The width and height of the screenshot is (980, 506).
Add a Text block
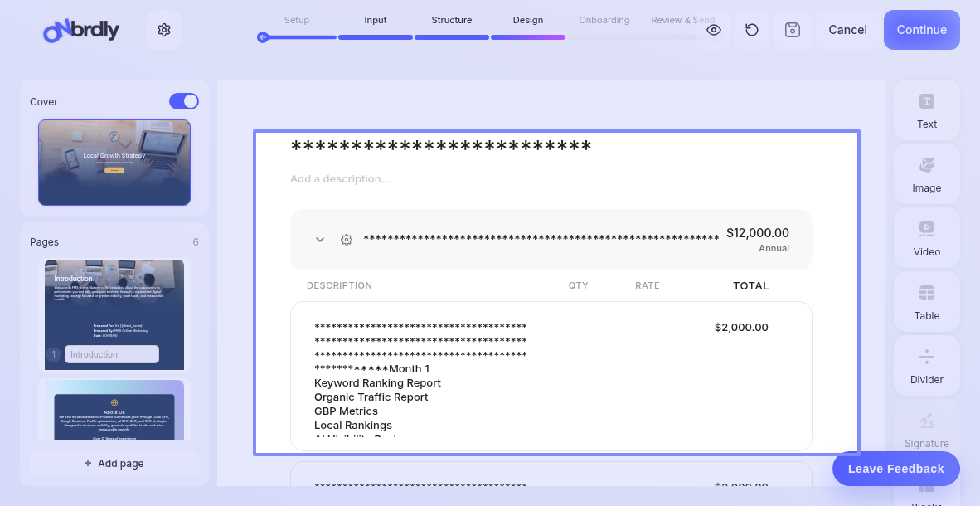pyautogui.click(x=927, y=110)
